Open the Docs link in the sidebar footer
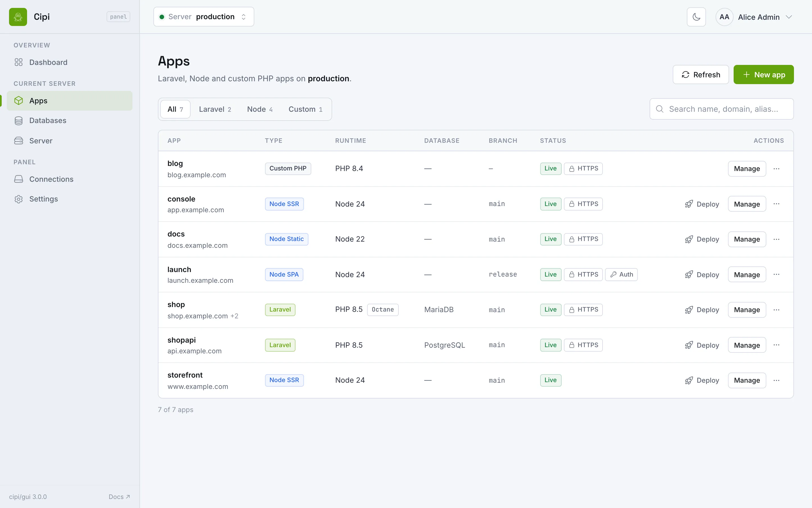Viewport: 812px width, 508px height. coord(119,497)
